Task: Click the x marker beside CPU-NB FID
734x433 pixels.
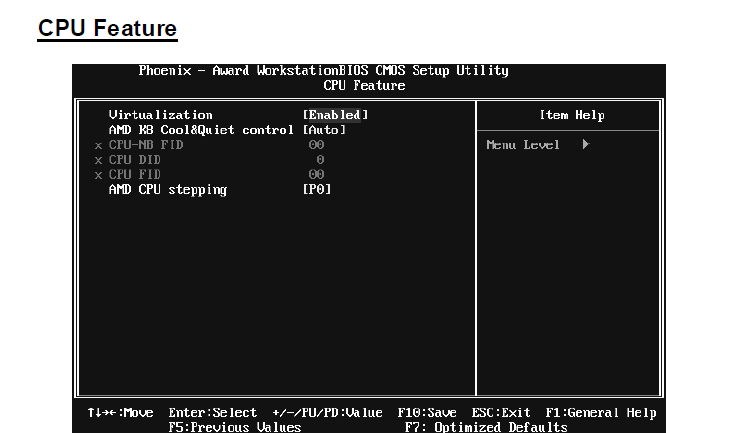Action: point(98,145)
